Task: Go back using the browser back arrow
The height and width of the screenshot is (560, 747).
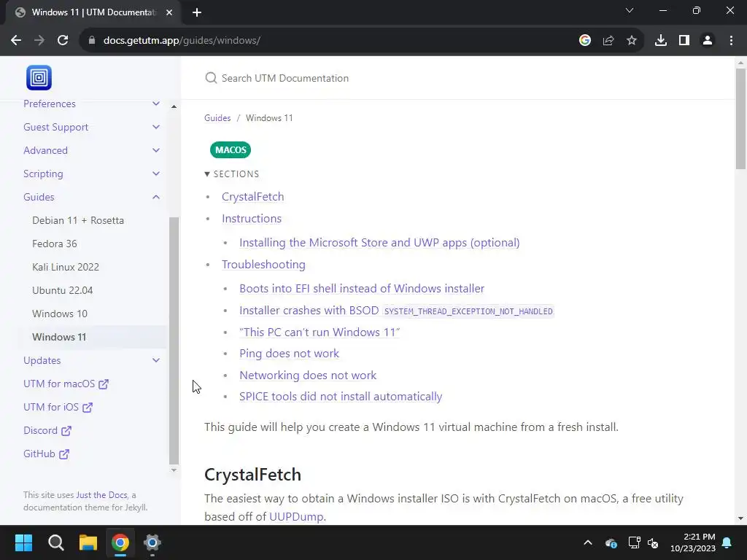Action: [x=16, y=41]
